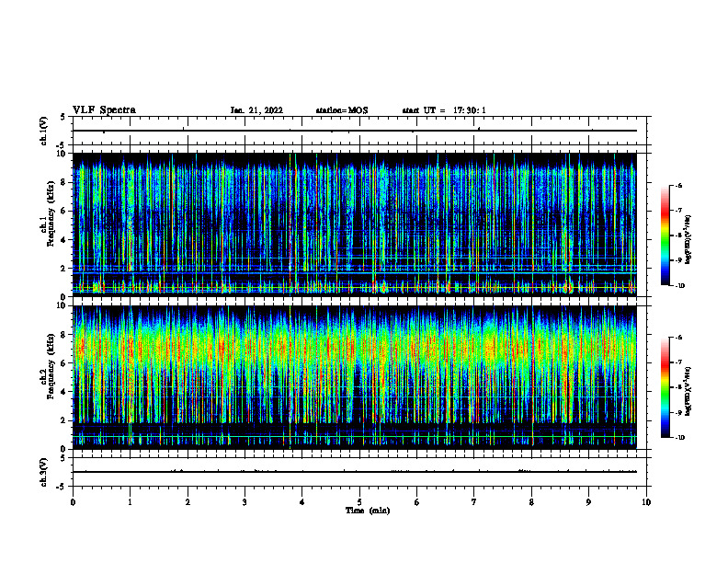728x563 pixels.
Task: Click the "5" tick on the ch.1(V) axis
Action: point(63,118)
